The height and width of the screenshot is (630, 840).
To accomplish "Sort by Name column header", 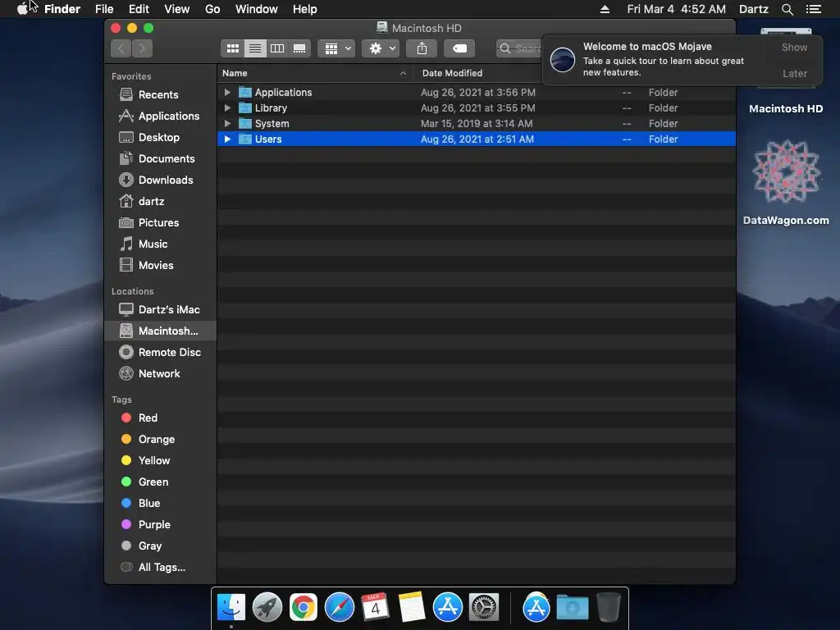I will (315, 73).
